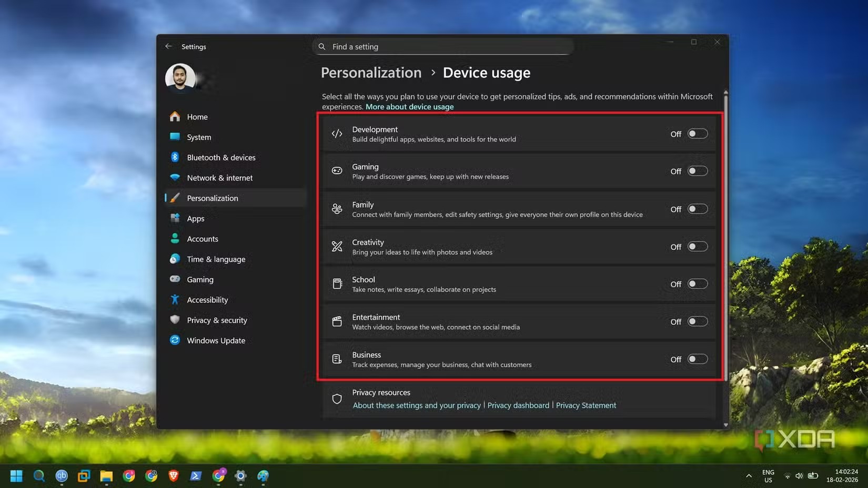Screen dimensions: 868x488
Task: Click the Creativity scissors-pen icon
Action: coord(337,247)
